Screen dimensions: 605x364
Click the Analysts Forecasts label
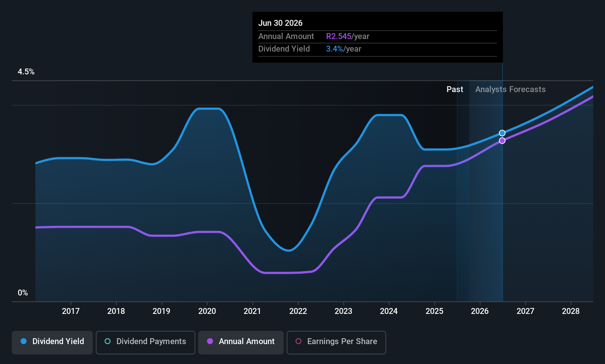point(510,90)
